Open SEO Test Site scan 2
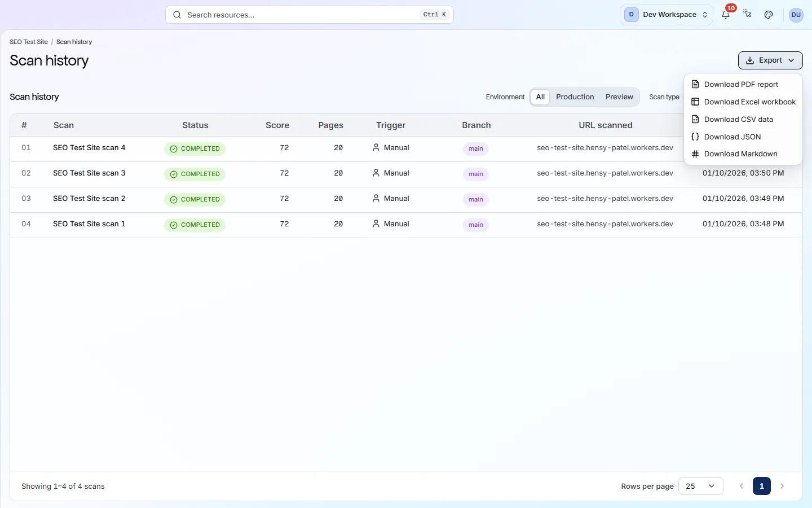Image resolution: width=812 pixels, height=508 pixels. tap(89, 199)
